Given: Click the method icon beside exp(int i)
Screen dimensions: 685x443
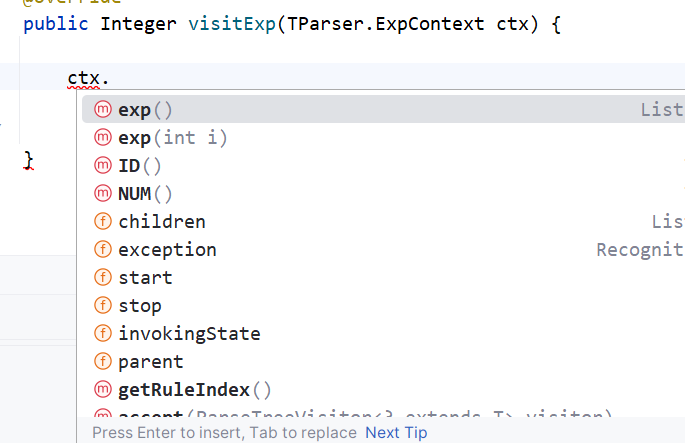Looking at the screenshot, I should coord(103,138).
